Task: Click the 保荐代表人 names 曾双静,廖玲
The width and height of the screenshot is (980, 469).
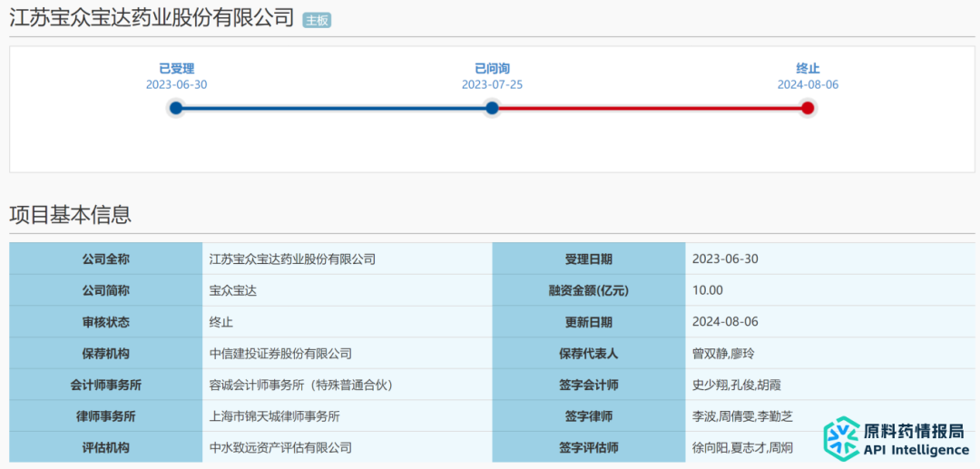Action: point(724,354)
